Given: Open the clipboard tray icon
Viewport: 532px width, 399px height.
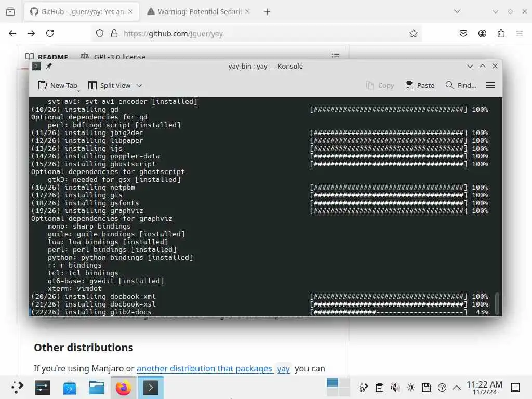Looking at the screenshot, I should (x=380, y=388).
